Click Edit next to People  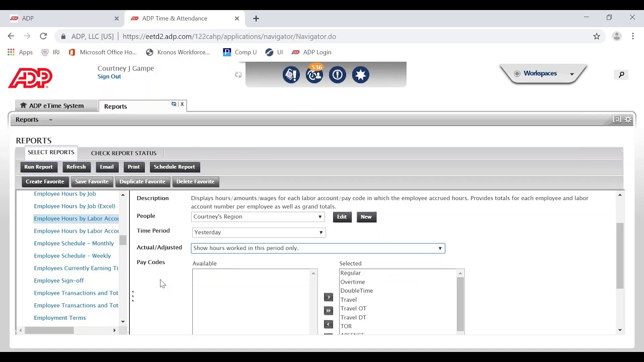click(x=342, y=217)
